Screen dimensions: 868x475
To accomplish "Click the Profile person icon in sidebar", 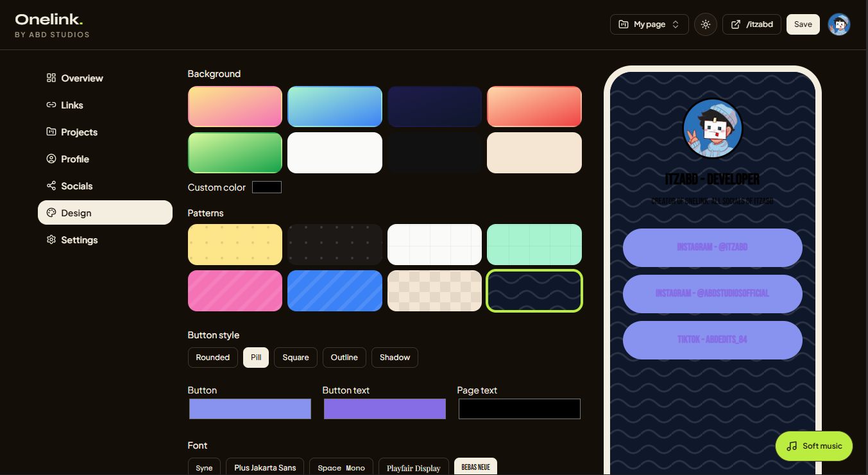I will pos(51,159).
